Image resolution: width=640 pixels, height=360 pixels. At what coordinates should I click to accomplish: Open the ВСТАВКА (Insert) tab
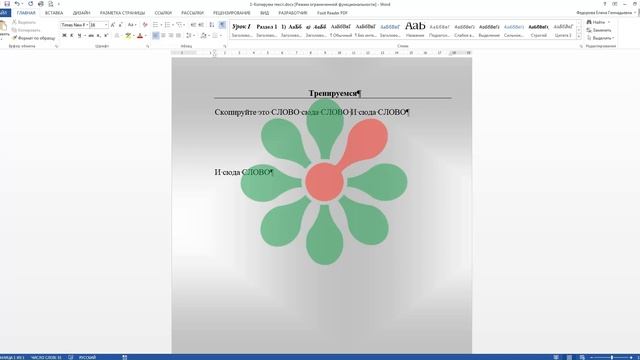point(54,13)
